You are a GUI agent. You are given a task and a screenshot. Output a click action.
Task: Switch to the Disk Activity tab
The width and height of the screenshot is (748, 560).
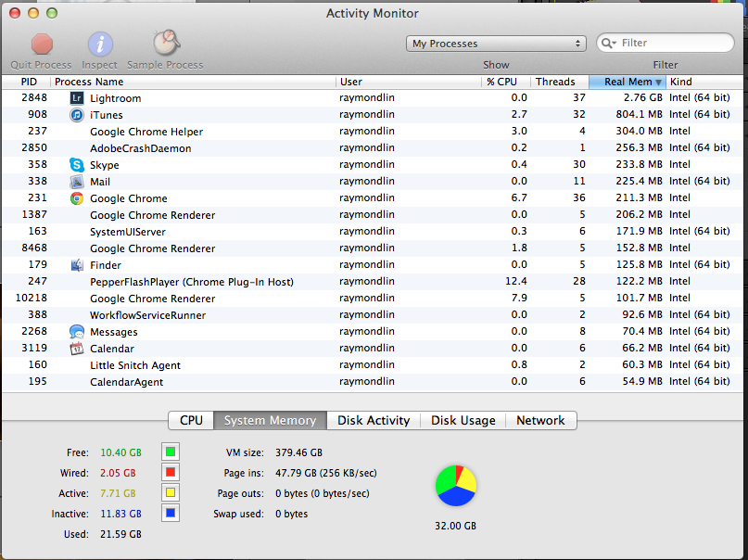(x=374, y=420)
